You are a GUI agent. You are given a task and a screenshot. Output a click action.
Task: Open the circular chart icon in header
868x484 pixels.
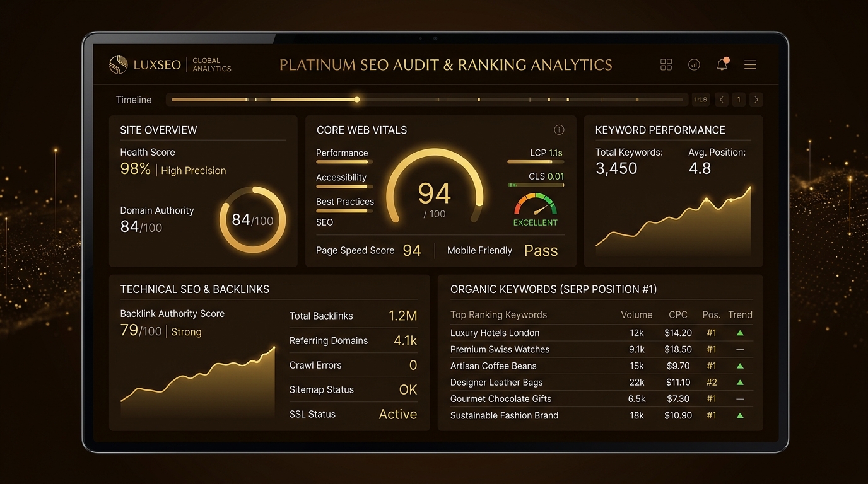pos(694,64)
